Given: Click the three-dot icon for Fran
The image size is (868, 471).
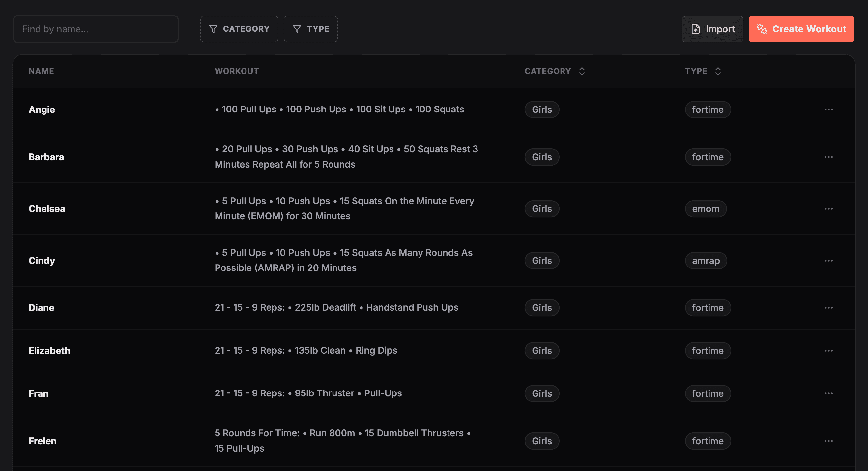Looking at the screenshot, I should point(828,393).
